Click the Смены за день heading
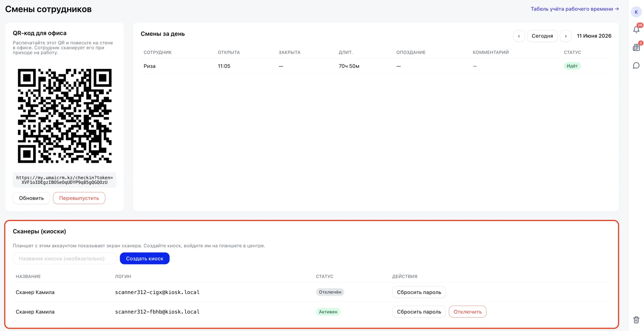The height and width of the screenshot is (331, 644). coord(163,34)
